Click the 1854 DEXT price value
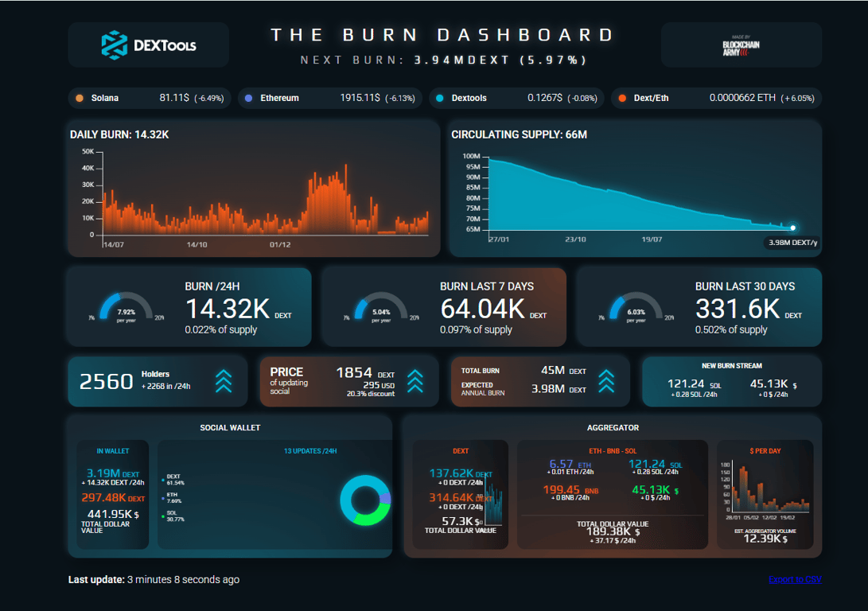868x611 pixels. tap(365, 372)
